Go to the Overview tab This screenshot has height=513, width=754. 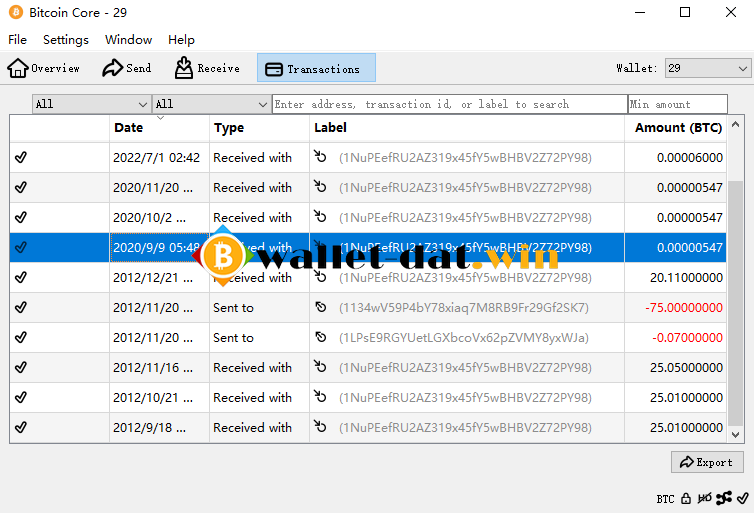tap(43, 68)
